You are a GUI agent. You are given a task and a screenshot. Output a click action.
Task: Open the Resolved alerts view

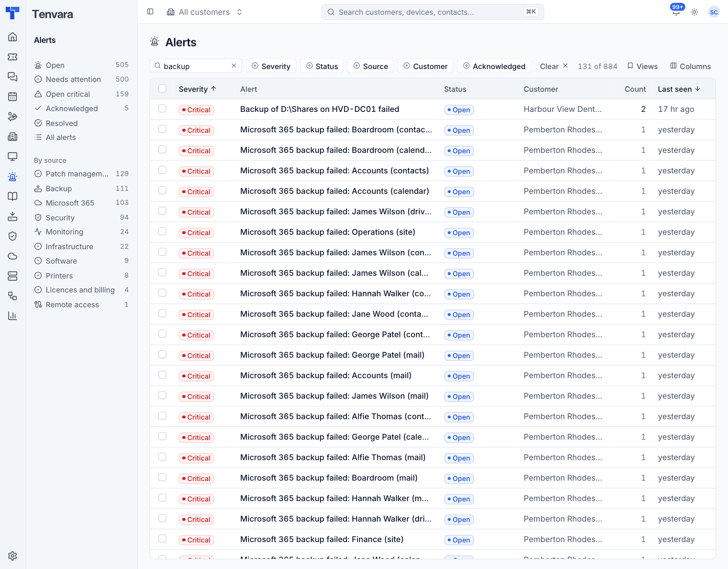(x=81, y=123)
